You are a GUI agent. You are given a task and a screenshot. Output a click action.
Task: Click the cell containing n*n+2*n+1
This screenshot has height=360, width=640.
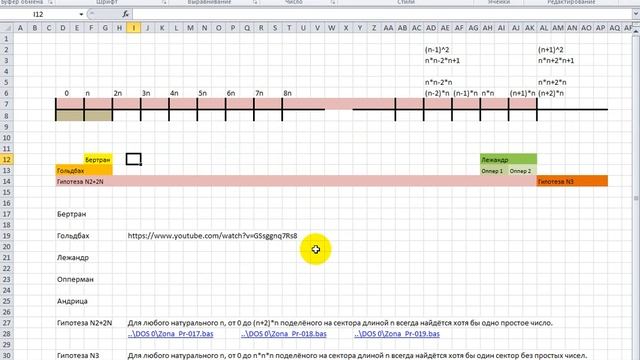click(x=556, y=60)
